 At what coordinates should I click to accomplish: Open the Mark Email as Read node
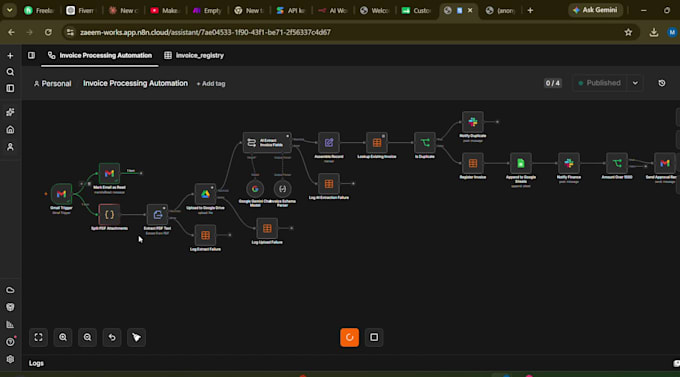click(109, 174)
